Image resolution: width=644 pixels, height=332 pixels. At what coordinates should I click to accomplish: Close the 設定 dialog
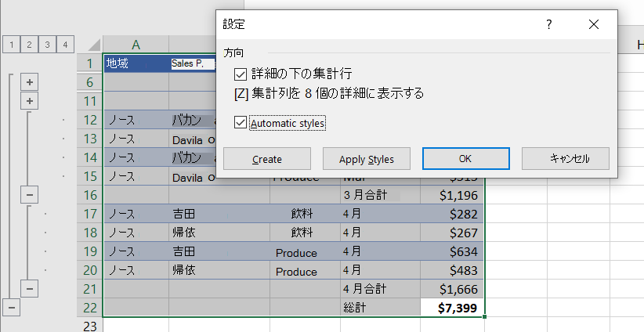tap(594, 24)
